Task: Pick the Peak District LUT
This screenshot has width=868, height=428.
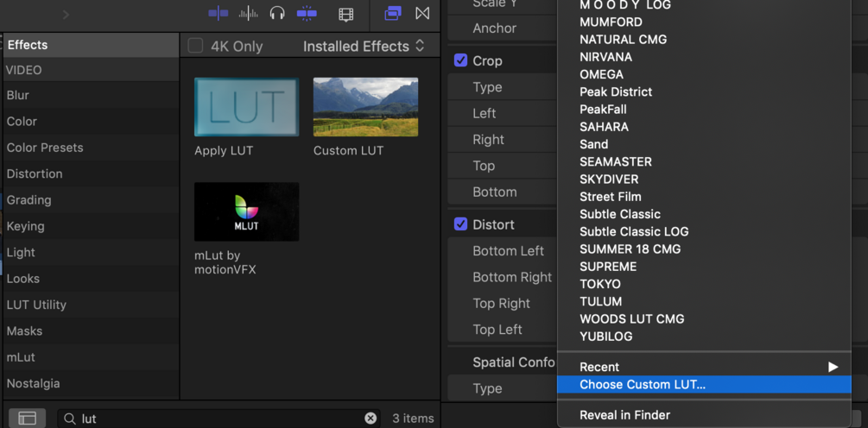Action: 616,91
